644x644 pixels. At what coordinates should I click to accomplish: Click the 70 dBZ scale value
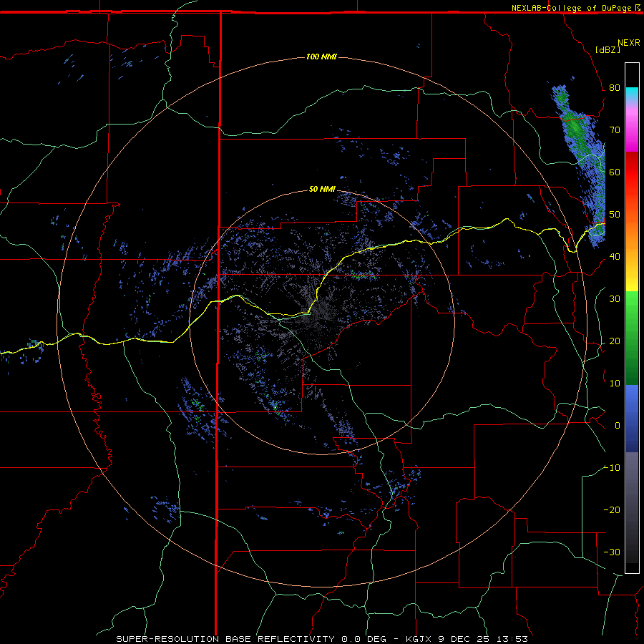tap(615, 130)
